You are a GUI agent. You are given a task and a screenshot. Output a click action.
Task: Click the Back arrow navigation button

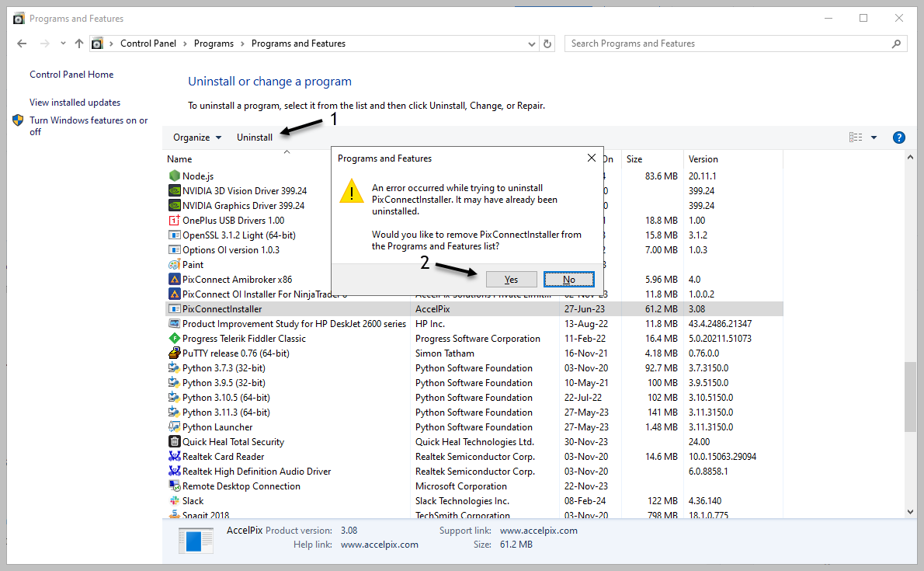pyautogui.click(x=22, y=44)
